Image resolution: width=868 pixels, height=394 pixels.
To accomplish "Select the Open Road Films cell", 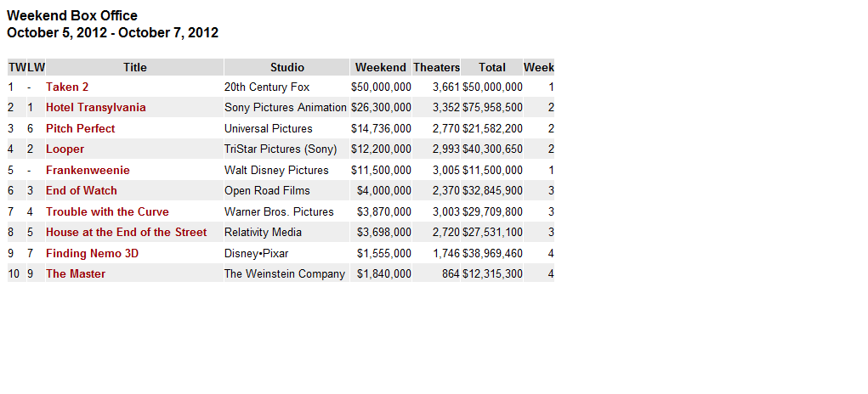I will 286,191.
